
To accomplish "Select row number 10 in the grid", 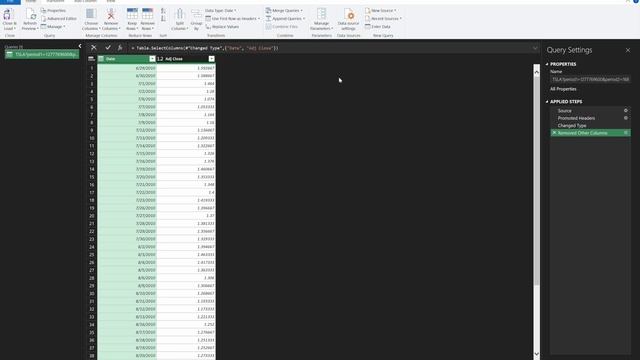I will point(92,138).
